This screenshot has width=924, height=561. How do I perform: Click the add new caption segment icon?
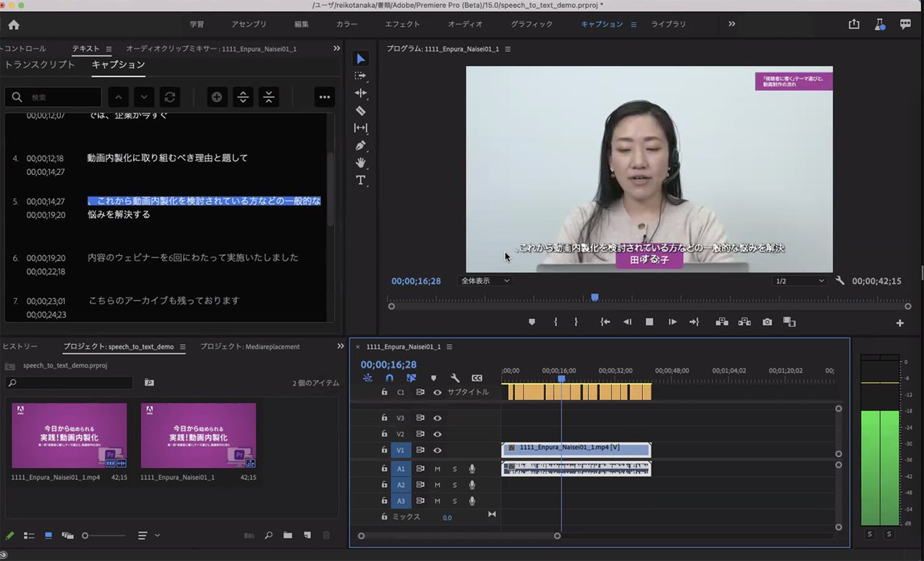click(217, 97)
